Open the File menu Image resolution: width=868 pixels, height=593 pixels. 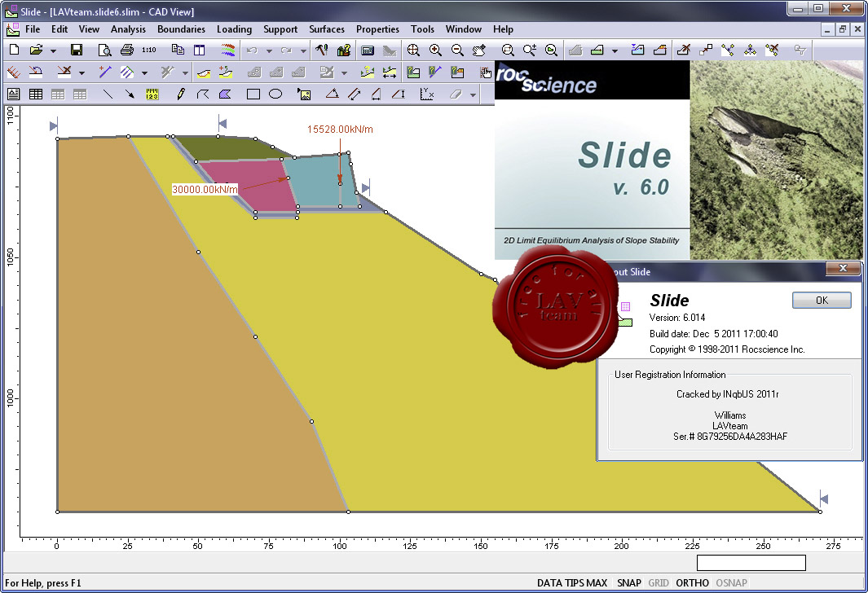33,29
